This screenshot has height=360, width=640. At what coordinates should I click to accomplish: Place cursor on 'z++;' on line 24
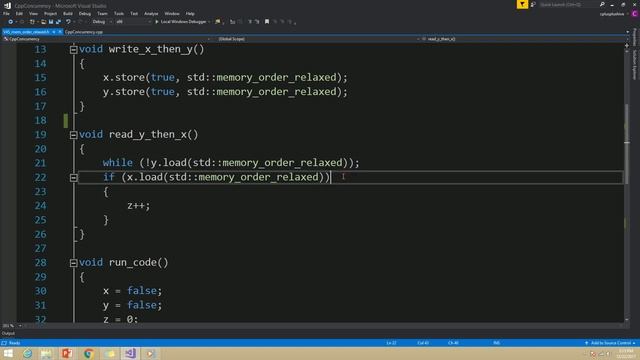[x=139, y=206]
